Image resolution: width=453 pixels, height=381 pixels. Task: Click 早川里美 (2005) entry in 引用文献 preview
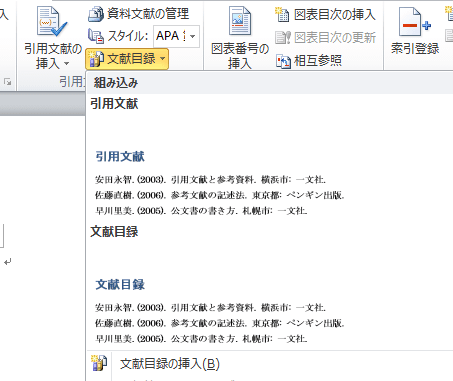coord(201,211)
